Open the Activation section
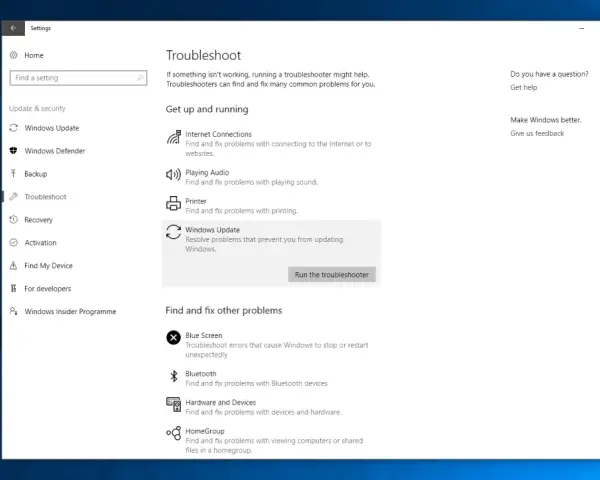Image resolution: width=600 pixels, height=480 pixels. 40,243
